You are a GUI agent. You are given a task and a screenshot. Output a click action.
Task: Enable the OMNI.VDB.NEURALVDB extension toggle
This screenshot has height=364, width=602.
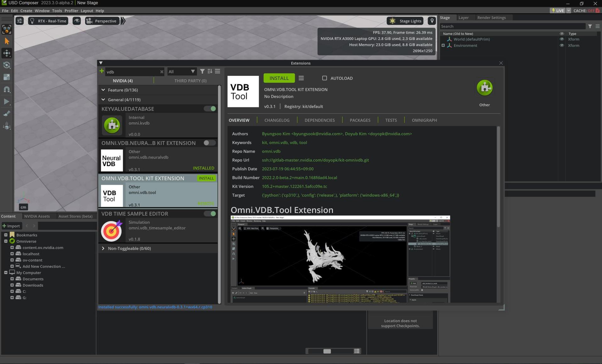click(210, 143)
